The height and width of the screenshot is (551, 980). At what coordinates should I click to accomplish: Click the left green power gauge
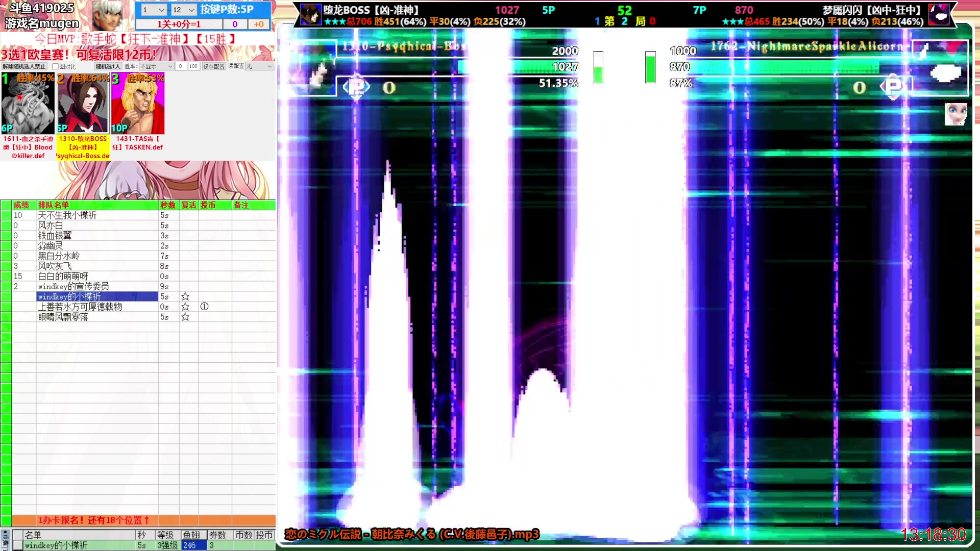(598, 67)
